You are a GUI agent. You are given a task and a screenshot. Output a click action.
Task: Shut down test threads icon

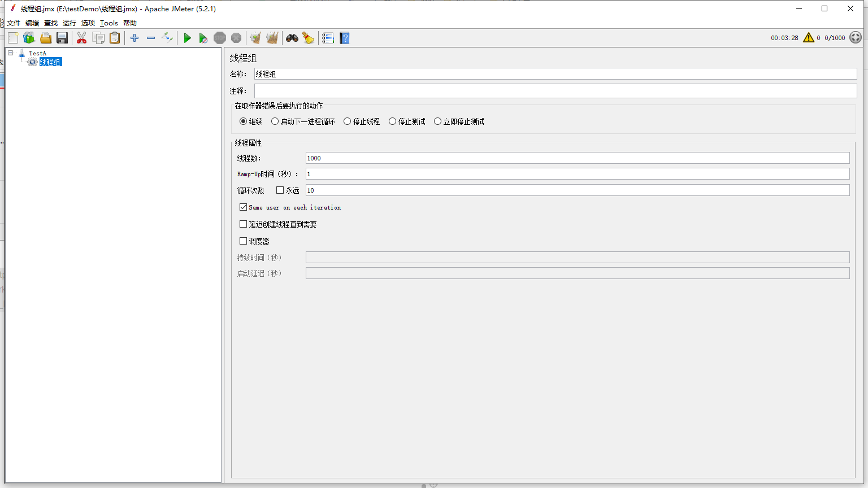click(236, 38)
